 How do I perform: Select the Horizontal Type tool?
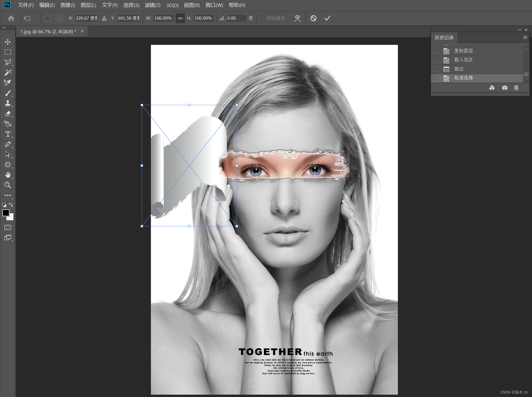tap(8, 134)
